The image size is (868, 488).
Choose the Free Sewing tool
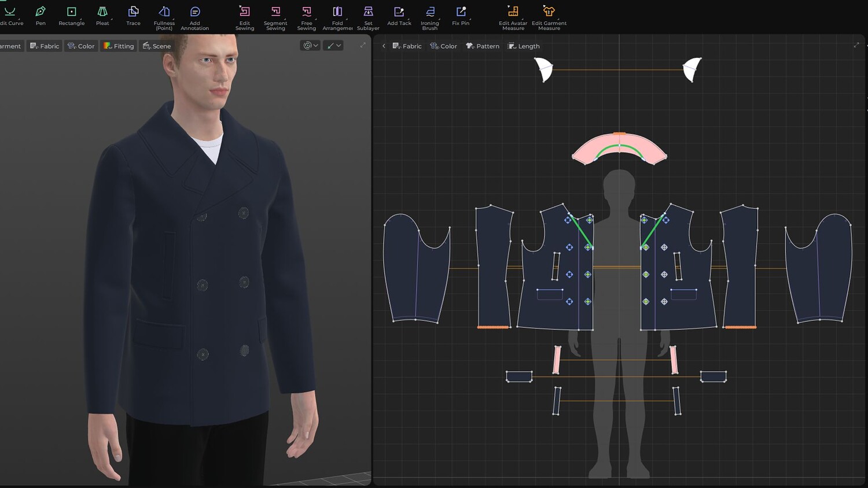pos(307,18)
